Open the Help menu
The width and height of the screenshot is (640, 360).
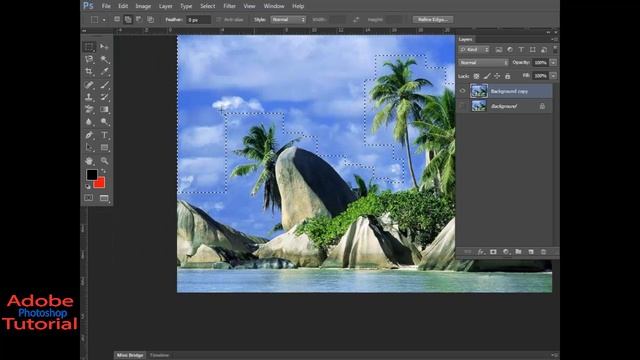298,6
